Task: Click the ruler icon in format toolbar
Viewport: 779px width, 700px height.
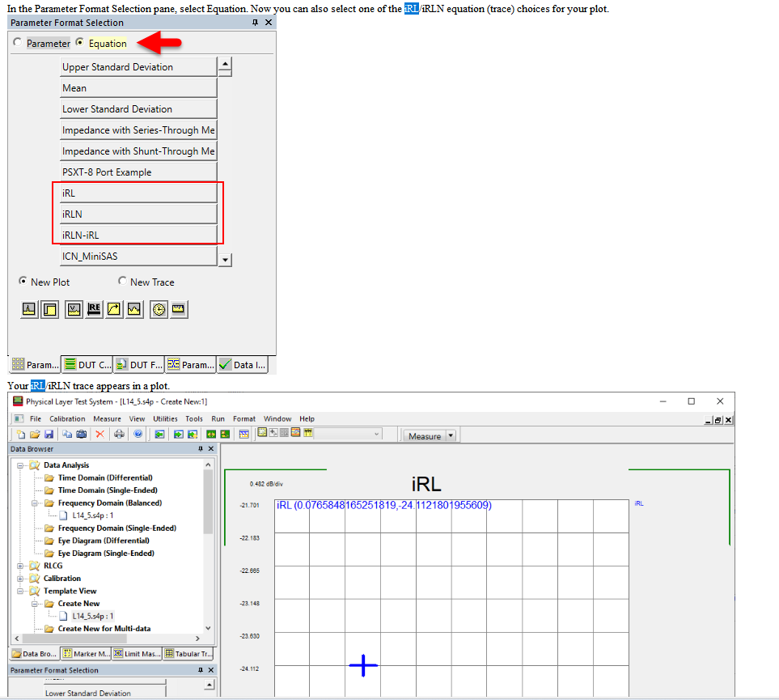Action: tap(179, 309)
